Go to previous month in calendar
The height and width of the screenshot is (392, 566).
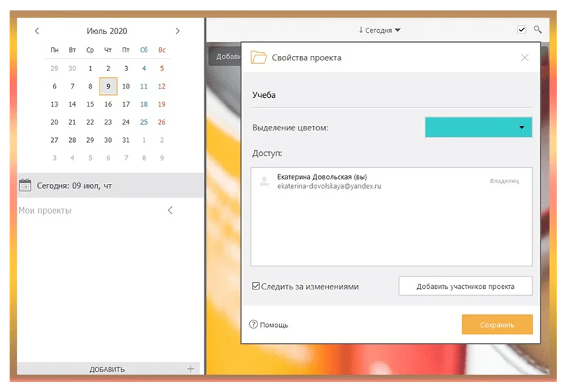(36, 31)
